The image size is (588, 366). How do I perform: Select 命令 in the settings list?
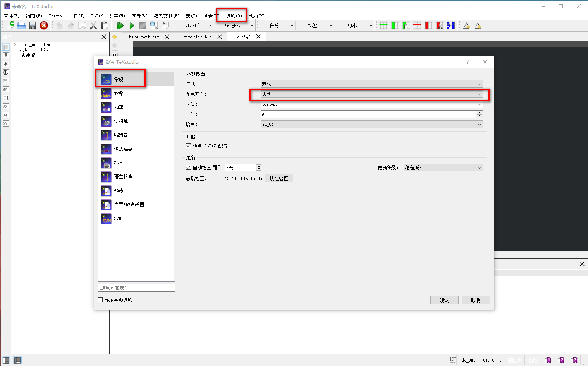(x=136, y=93)
